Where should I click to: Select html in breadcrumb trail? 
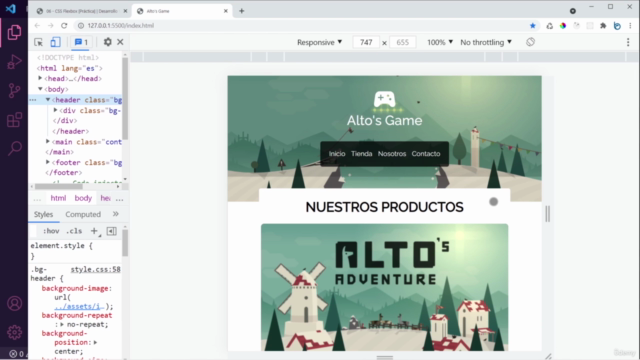pos(58,198)
